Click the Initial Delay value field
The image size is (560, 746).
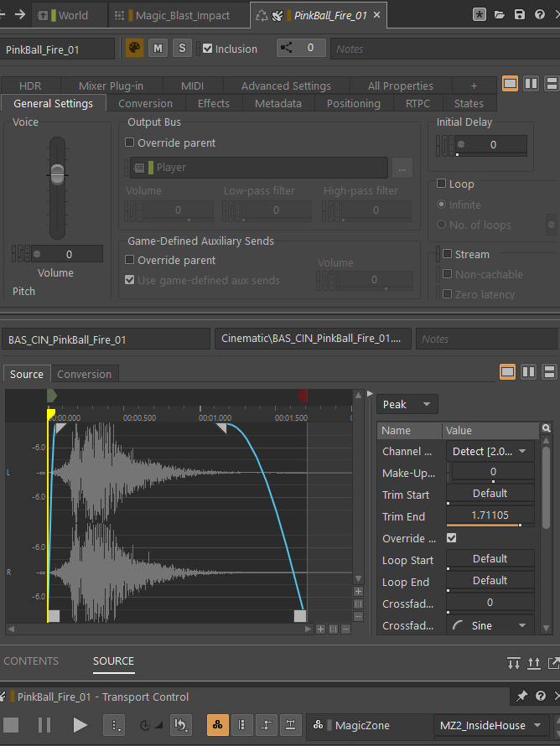coord(491,145)
